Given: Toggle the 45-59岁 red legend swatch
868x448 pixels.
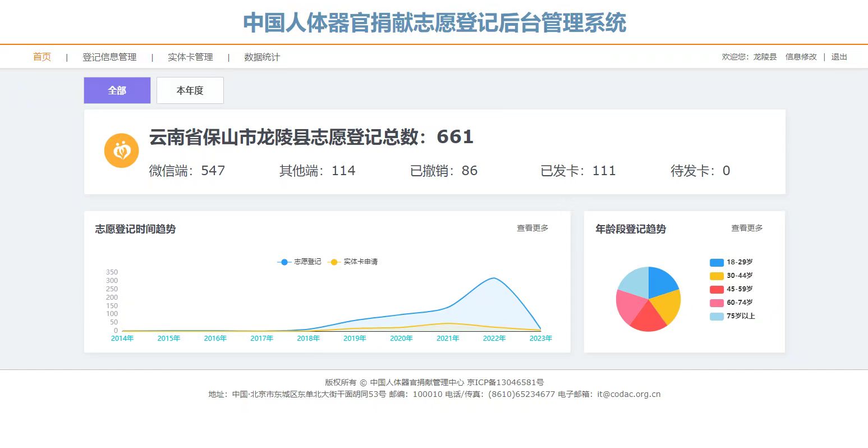Looking at the screenshot, I should pyautogui.click(x=717, y=289).
